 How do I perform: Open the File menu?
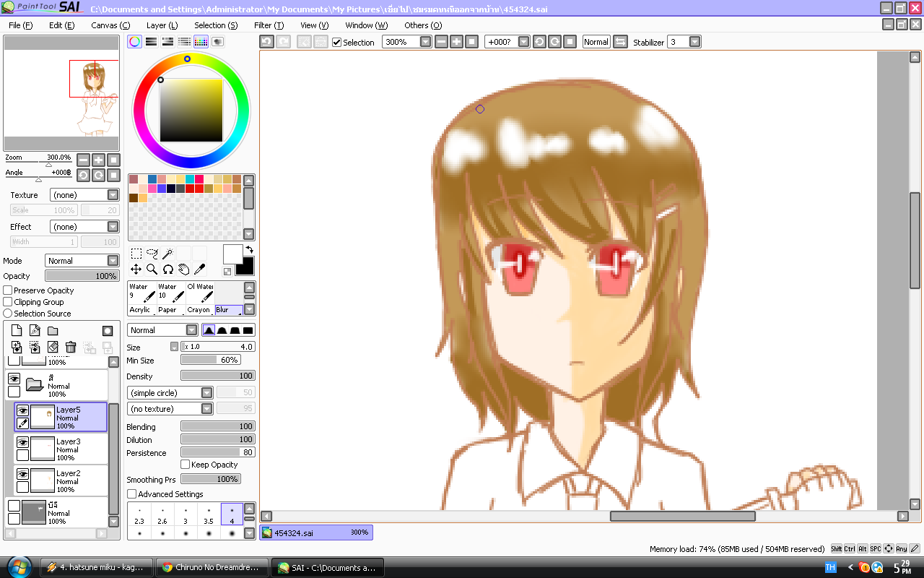[x=20, y=25]
